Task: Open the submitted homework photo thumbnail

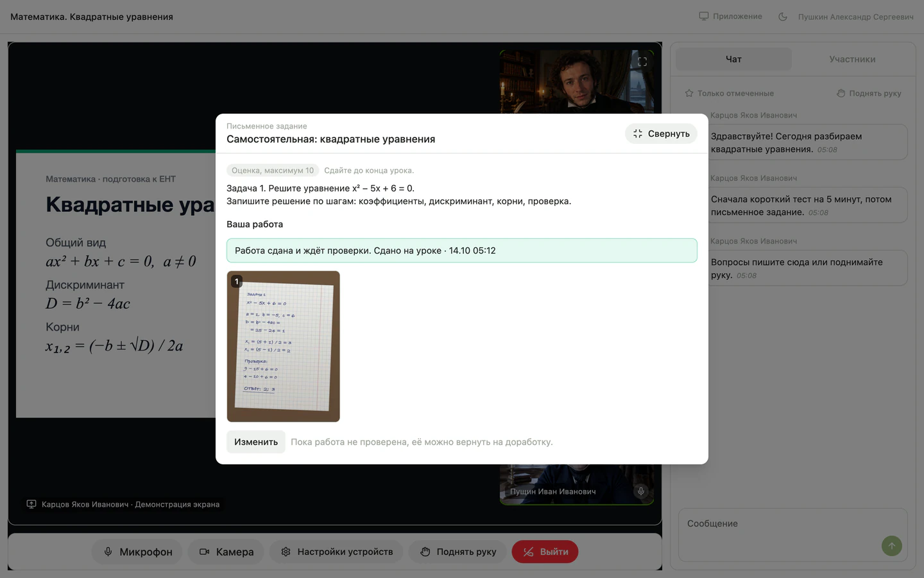Action: pos(283,346)
